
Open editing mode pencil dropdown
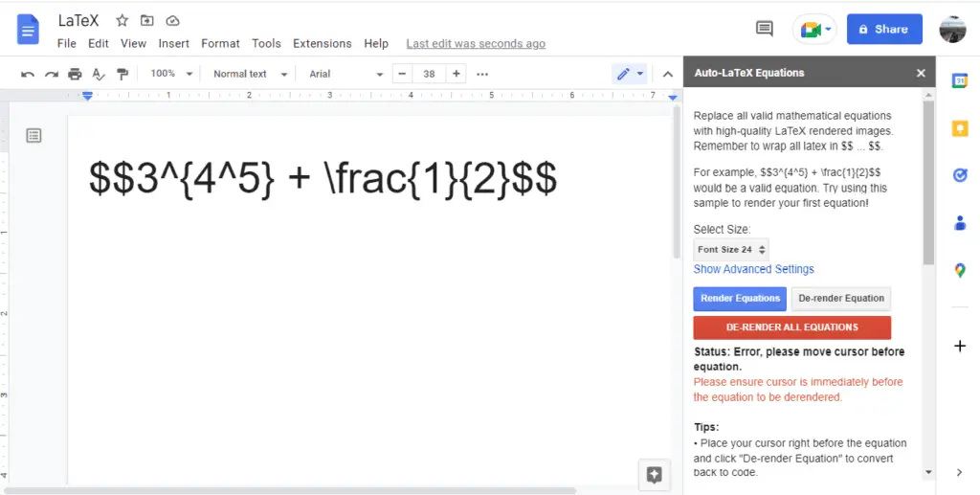coord(630,75)
